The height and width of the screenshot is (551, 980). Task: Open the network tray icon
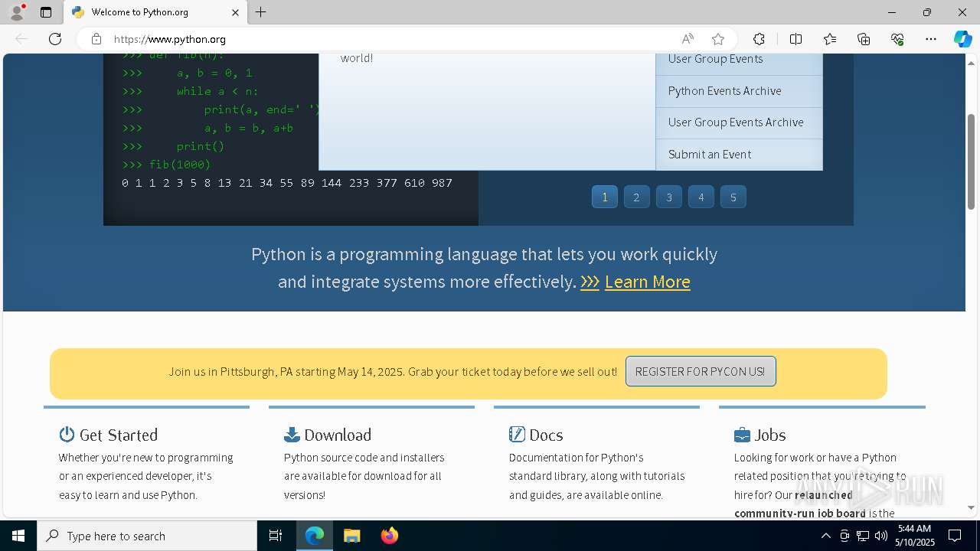(x=863, y=536)
